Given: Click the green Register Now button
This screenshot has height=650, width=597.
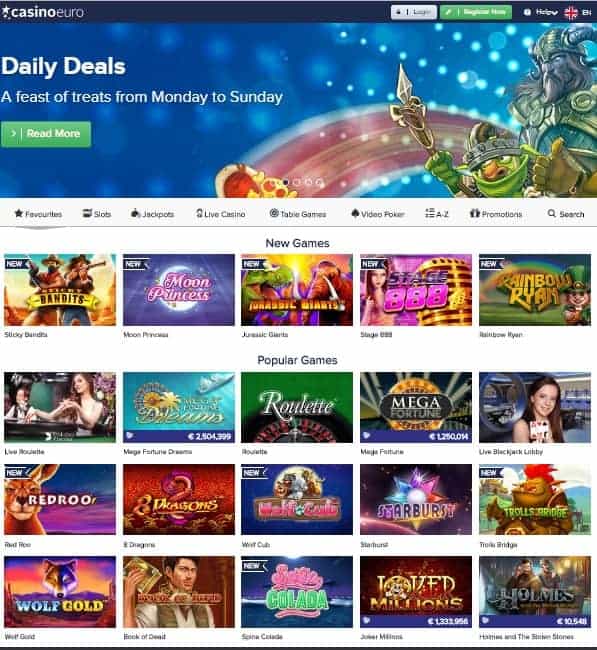Looking at the screenshot, I should point(476,12).
